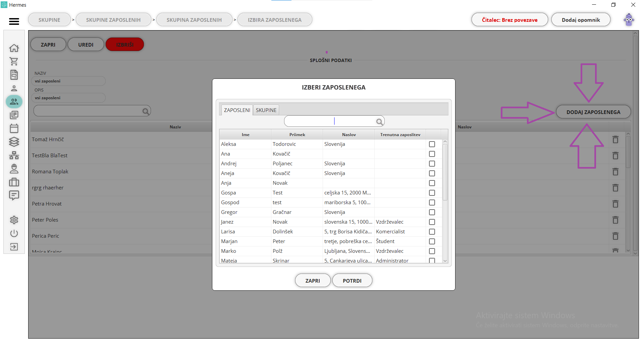Open the worker profile sidebar icon
Screen dimensions: 644x343
14,169
